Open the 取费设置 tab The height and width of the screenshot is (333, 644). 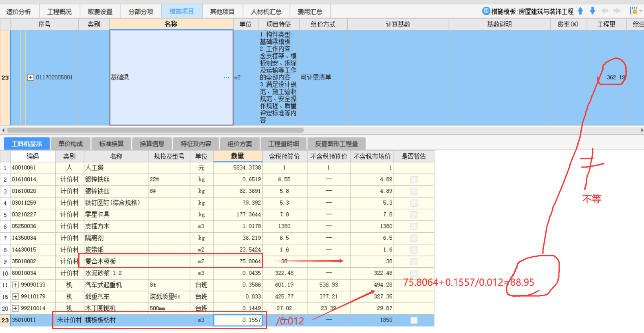click(100, 12)
